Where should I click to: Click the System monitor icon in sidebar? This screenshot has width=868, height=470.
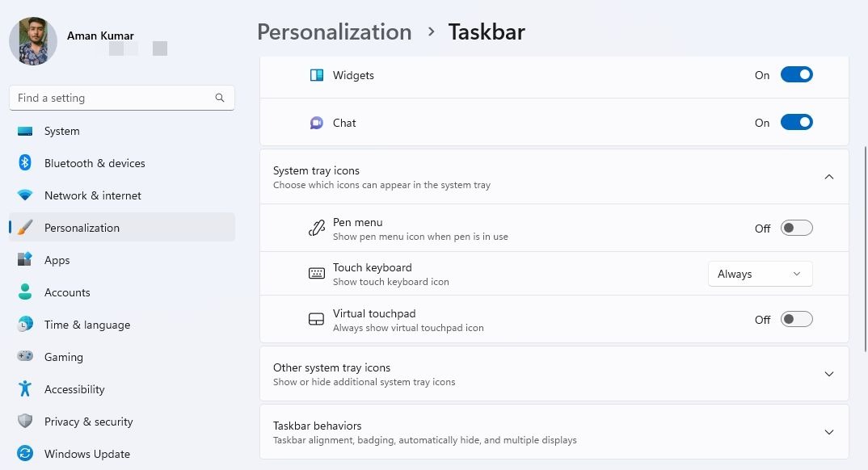25,131
